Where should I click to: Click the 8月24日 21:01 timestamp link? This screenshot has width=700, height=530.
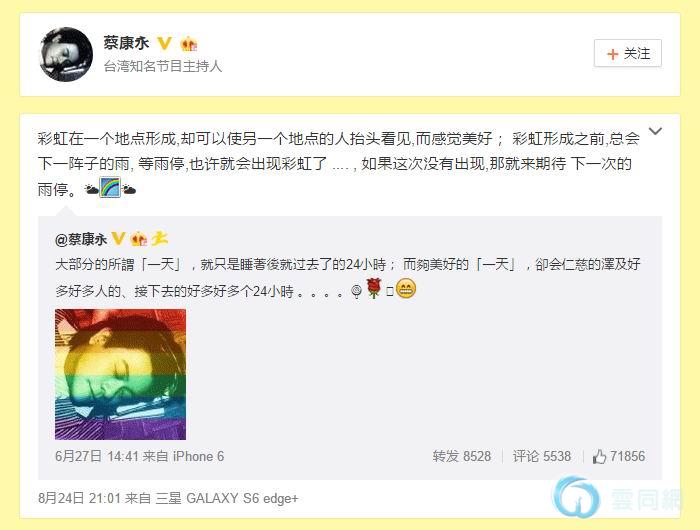tap(79, 498)
